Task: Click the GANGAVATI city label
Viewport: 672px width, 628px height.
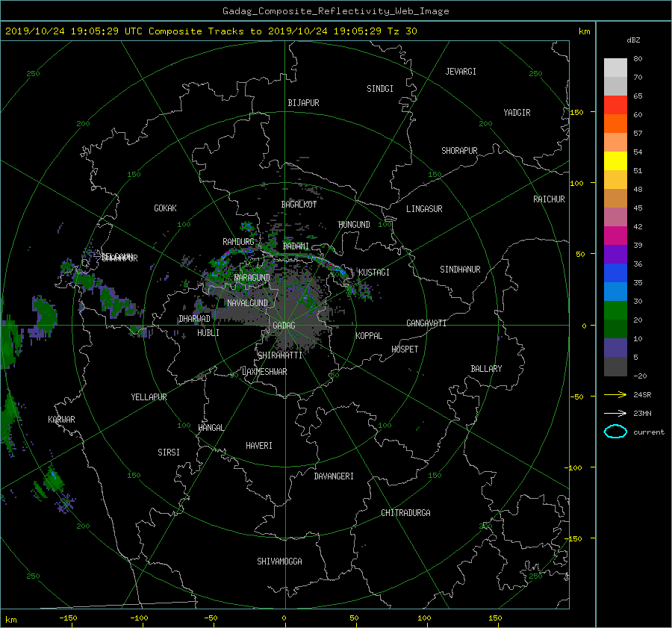Action: (x=426, y=323)
